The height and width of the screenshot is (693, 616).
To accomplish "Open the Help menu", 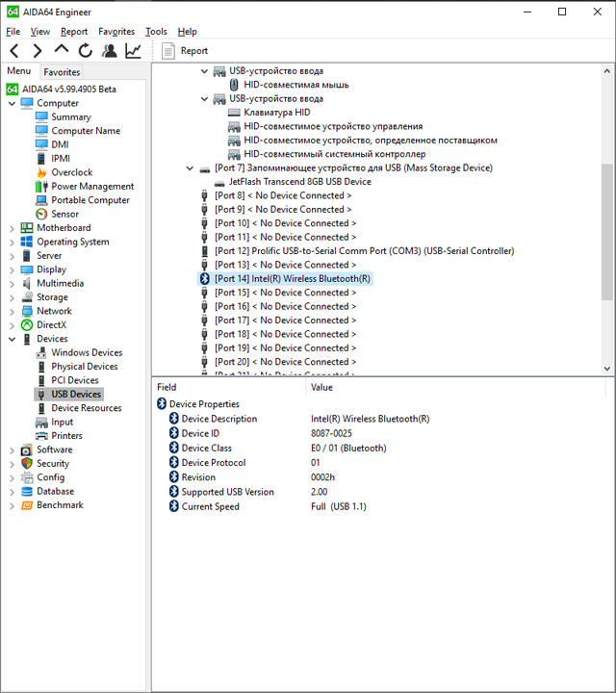I will tap(187, 32).
